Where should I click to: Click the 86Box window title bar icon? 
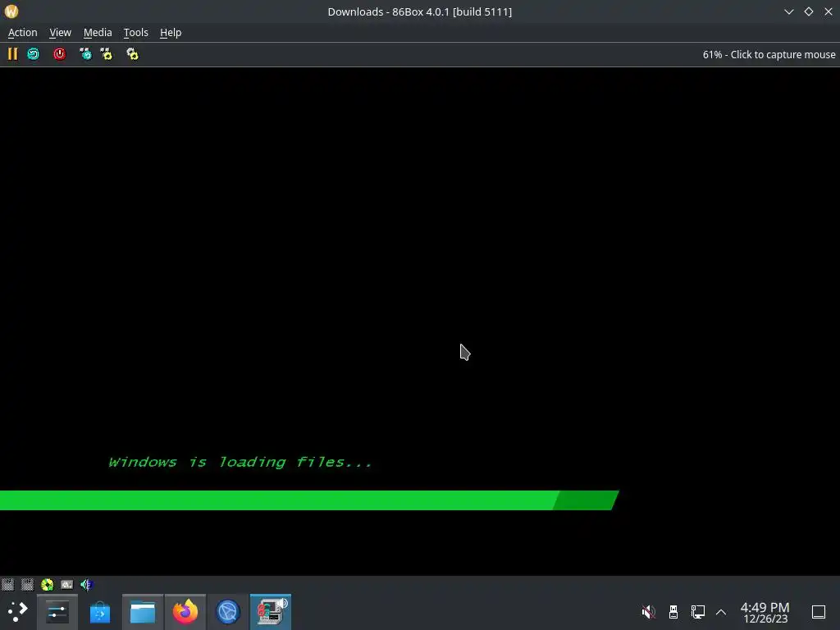[x=11, y=11]
